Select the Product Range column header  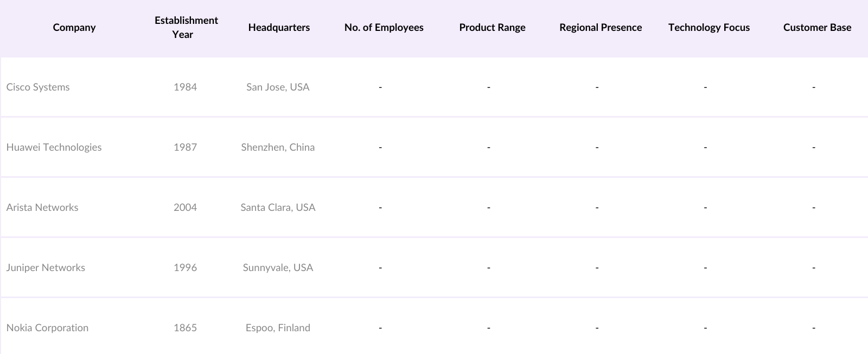(492, 28)
